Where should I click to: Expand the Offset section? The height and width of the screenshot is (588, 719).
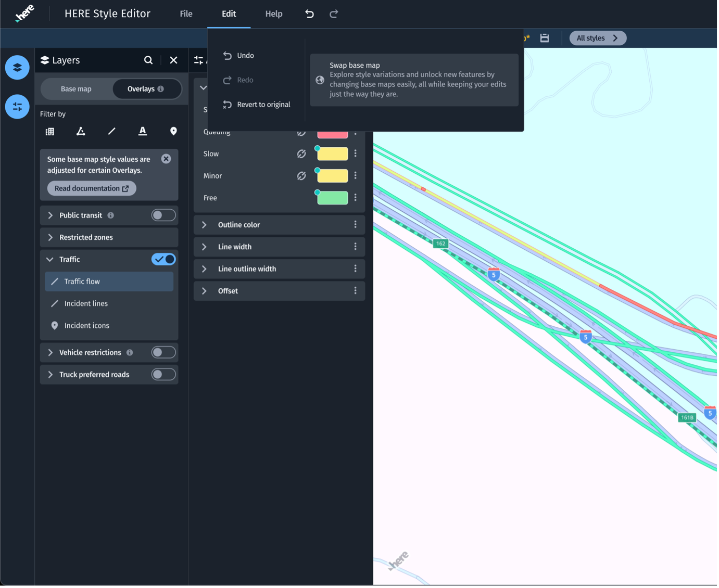coord(205,291)
